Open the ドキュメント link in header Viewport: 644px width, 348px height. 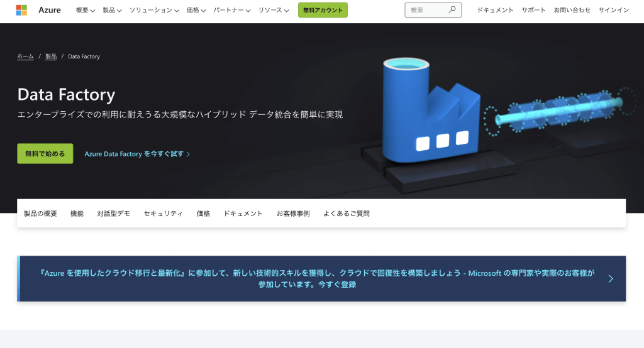tap(495, 10)
